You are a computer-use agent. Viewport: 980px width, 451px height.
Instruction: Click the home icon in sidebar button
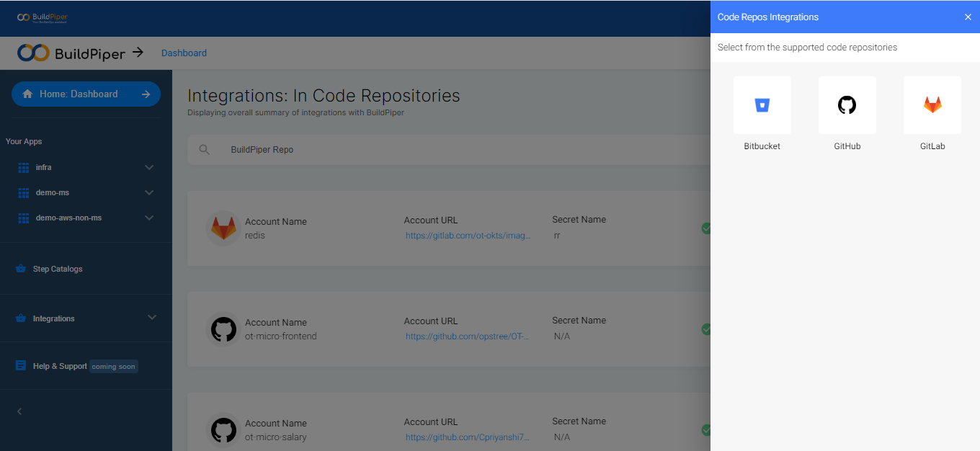click(27, 94)
